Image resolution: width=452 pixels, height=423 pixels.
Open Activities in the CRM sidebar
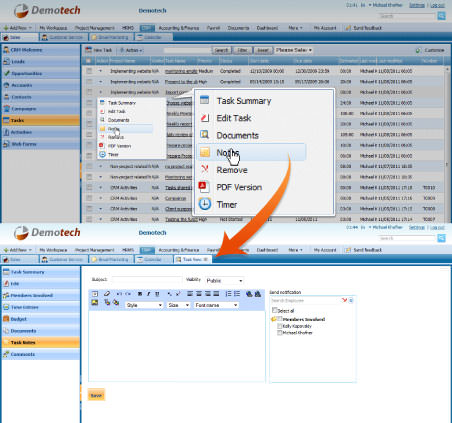click(x=41, y=132)
